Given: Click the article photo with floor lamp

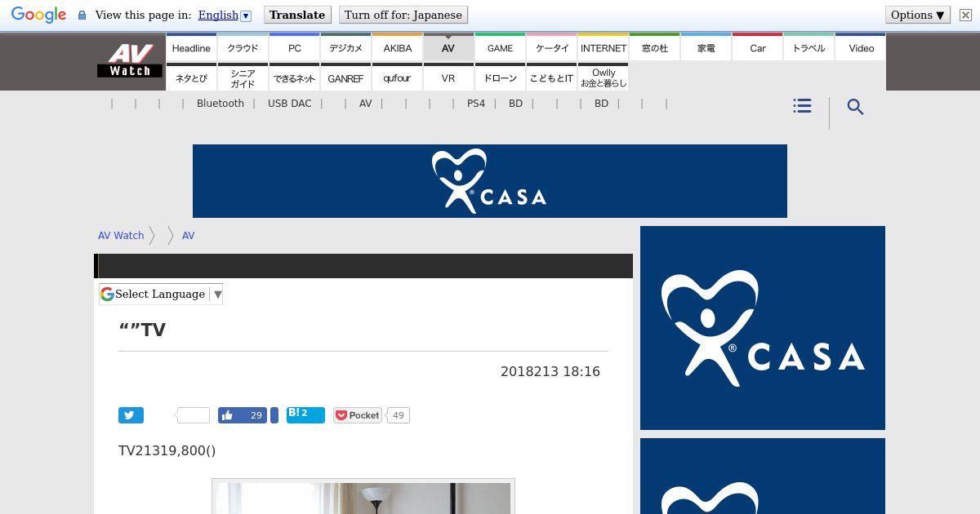Looking at the screenshot, I should point(363,497).
